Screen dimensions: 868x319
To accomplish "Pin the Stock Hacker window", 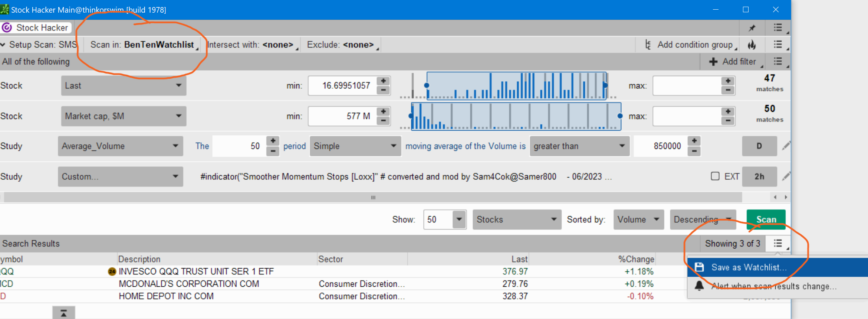I will tap(752, 28).
